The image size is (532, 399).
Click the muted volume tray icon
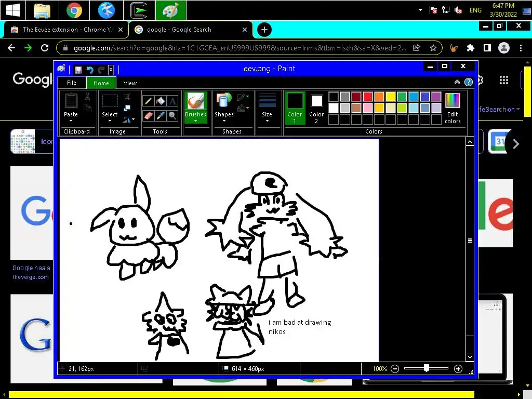click(x=458, y=10)
